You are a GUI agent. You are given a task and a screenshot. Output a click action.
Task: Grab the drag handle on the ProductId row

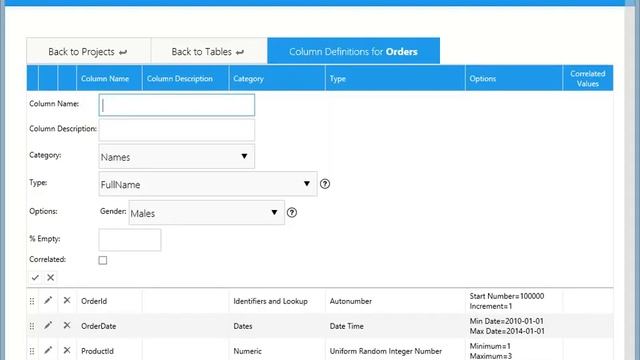click(x=32, y=351)
